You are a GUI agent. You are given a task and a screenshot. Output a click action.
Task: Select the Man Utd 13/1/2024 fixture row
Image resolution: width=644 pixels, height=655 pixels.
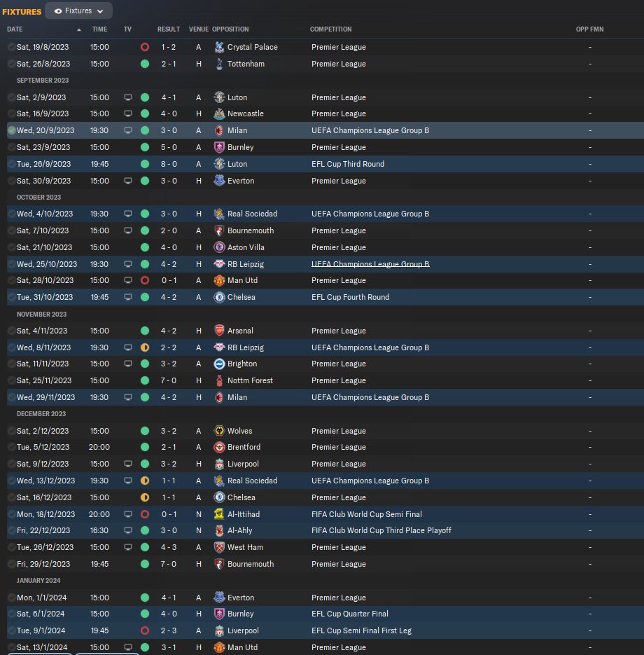tap(325, 647)
